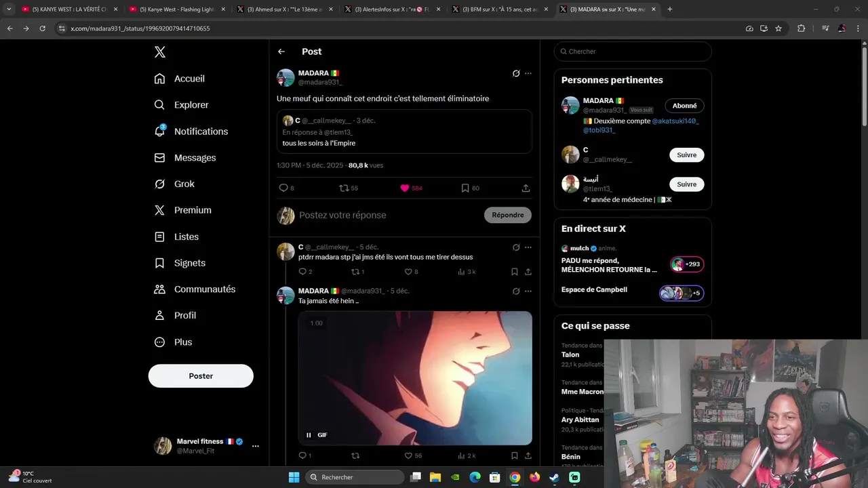Open Listes in sidebar
Screen dimensions: 868x488
click(176, 237)
